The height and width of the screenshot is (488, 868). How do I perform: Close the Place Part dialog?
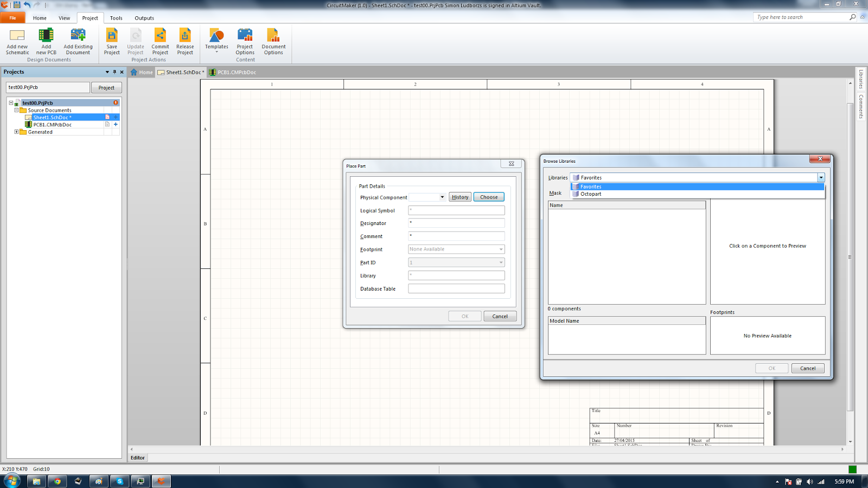click(511, 164)
